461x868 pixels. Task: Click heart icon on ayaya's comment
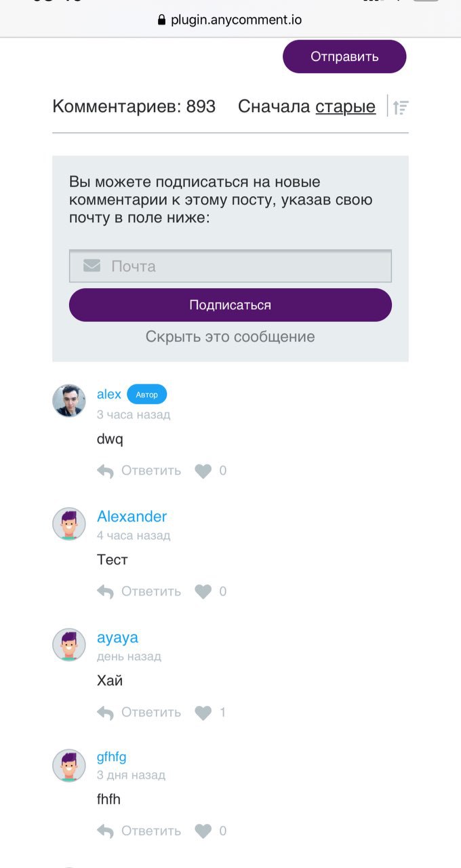coord(203,713)
